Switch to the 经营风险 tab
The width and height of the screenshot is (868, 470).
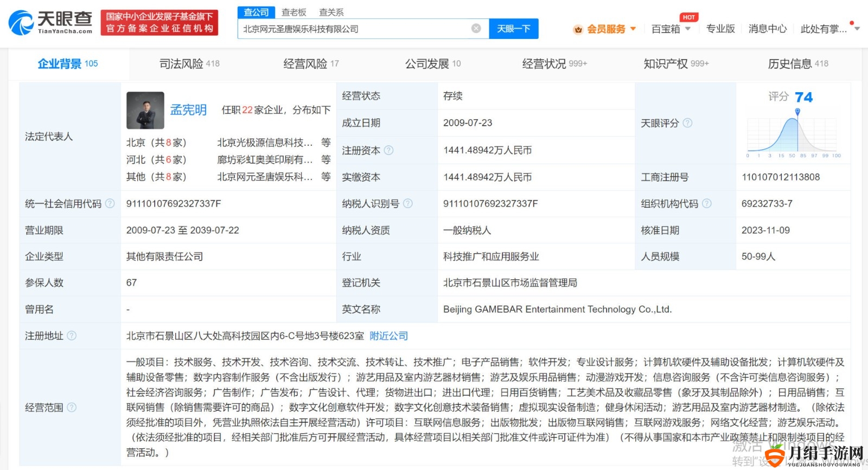coord(311,64)
